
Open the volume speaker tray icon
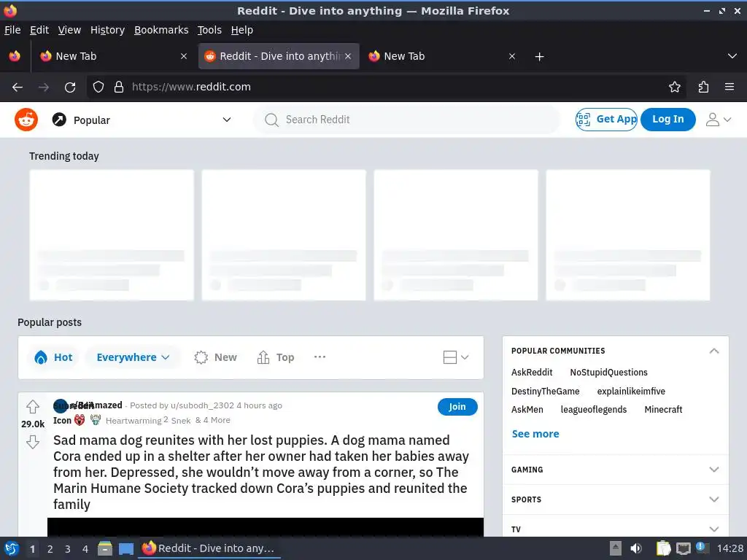[x=636, y=548]
